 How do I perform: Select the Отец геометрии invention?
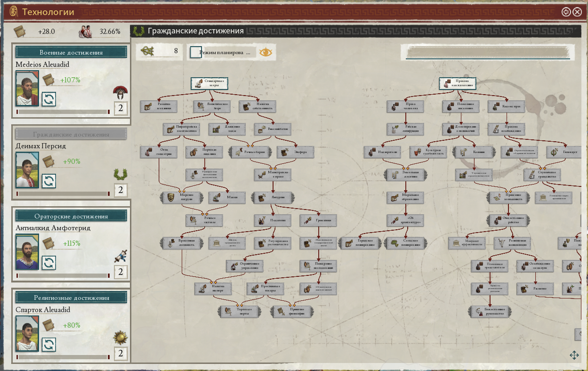click(159, 152)
